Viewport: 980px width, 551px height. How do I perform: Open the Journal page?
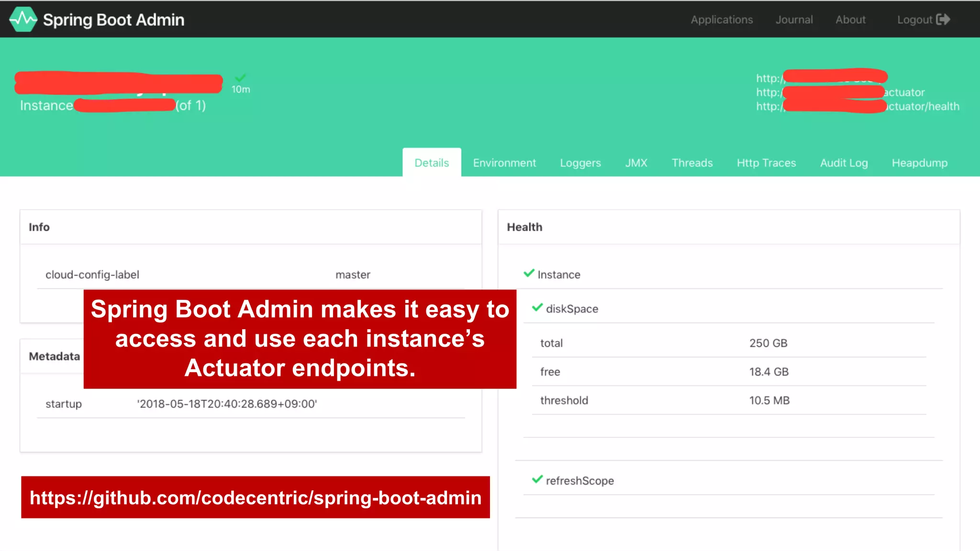click(x=794, y=20)
